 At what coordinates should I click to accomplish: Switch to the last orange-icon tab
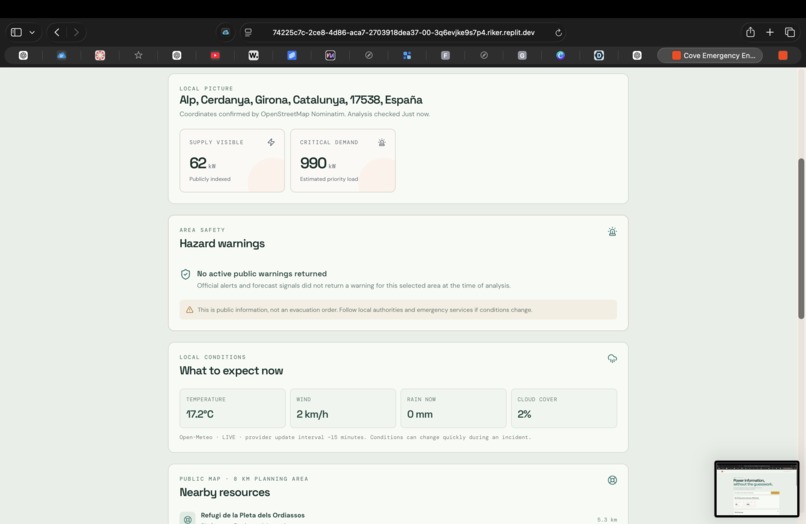[x=782, y=56]
